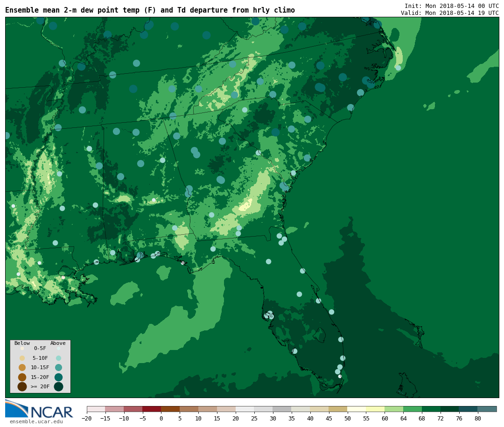Click gray colorbar swatch between 30 and 35
Viewport: 504px width, 427px height.
pos(282,409)
